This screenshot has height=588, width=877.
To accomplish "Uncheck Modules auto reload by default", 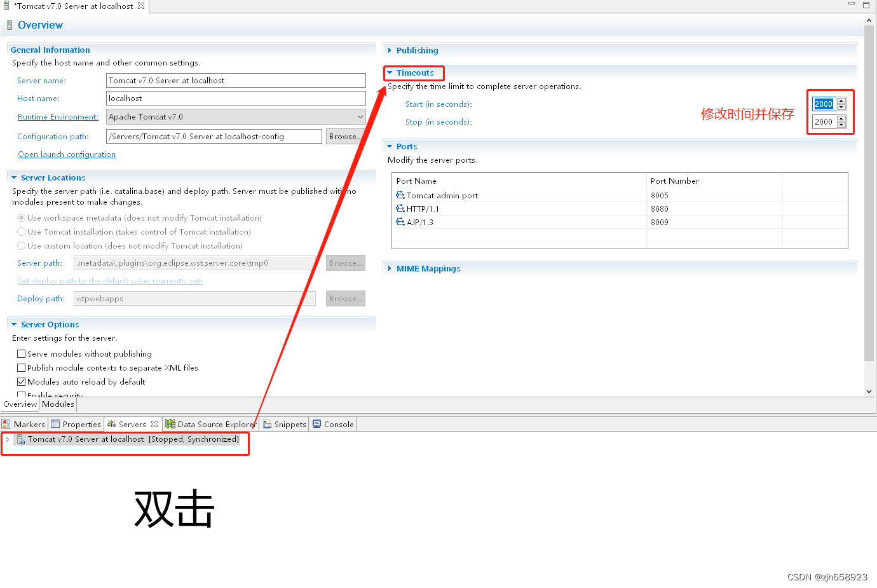I will coord(22,382).
